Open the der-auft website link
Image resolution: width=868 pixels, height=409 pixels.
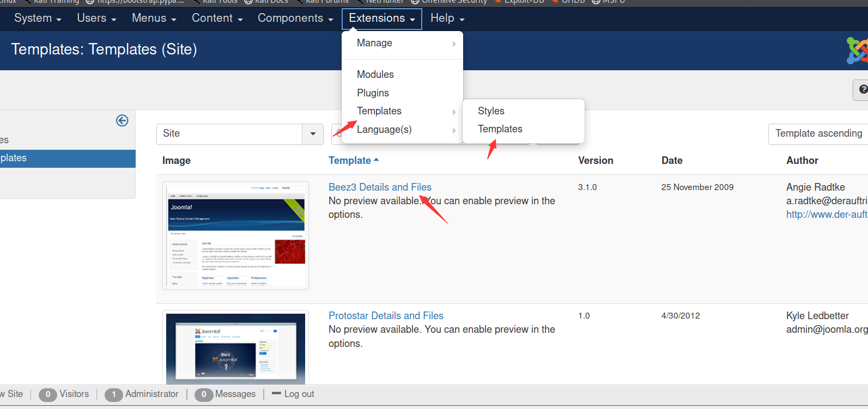[827, 215]
